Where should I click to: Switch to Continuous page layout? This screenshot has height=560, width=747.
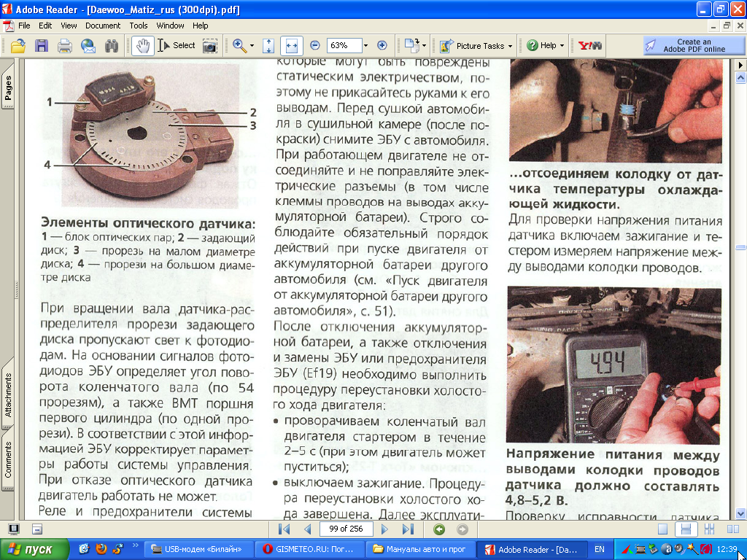pos(686,529)
